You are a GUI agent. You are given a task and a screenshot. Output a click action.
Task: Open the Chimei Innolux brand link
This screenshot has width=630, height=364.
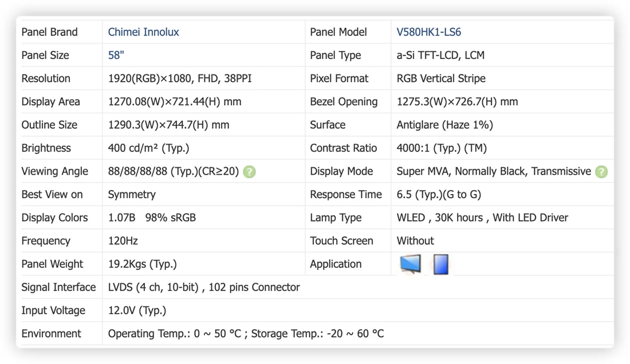[x=143, y=32]
